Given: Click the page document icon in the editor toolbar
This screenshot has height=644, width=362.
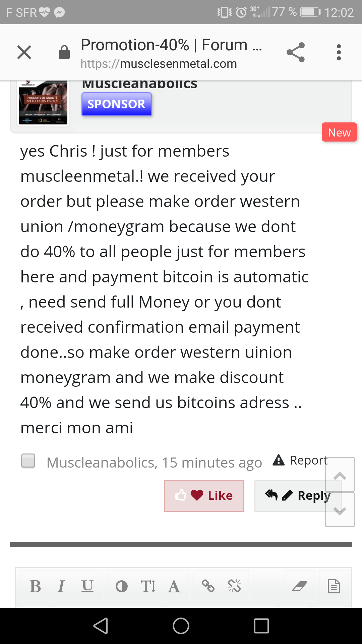Looking at the screenshot, I should 334,586.
